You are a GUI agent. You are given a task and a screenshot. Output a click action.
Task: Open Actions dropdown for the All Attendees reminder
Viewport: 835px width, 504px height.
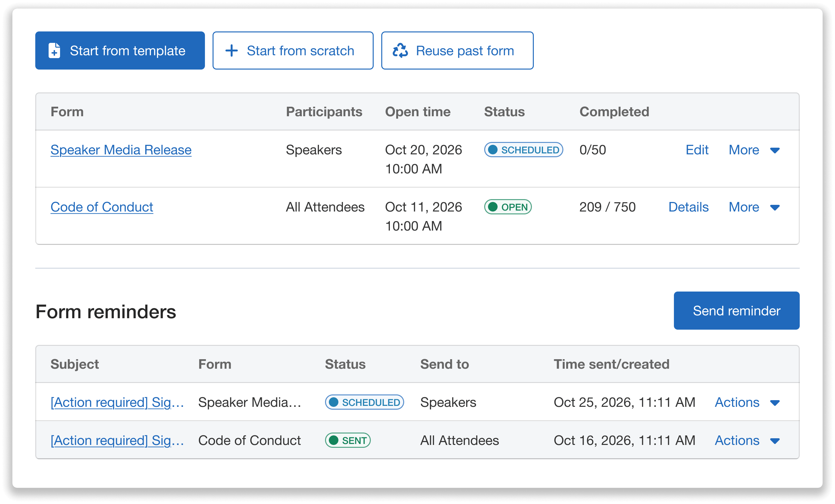click(747, 440)
